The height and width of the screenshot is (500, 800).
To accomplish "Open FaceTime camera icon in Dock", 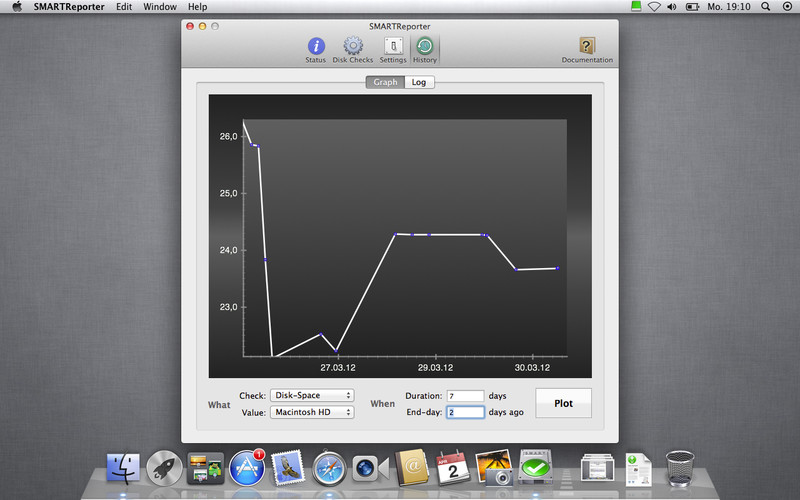I will click(x=370, y=468).
